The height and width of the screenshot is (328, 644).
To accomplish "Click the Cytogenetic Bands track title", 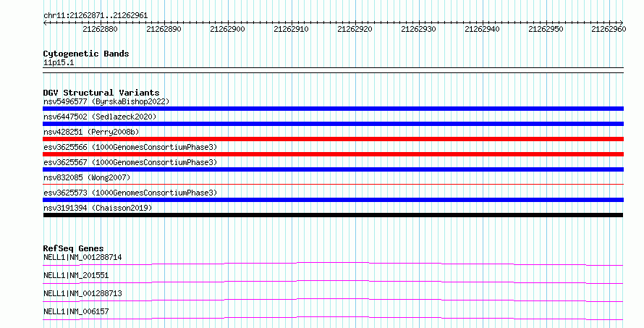I will 86,54.
